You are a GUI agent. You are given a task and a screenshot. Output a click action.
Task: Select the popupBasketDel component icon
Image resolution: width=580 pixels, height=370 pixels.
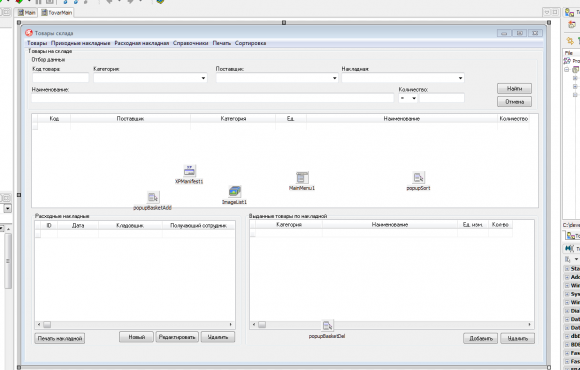coord(327,326)
